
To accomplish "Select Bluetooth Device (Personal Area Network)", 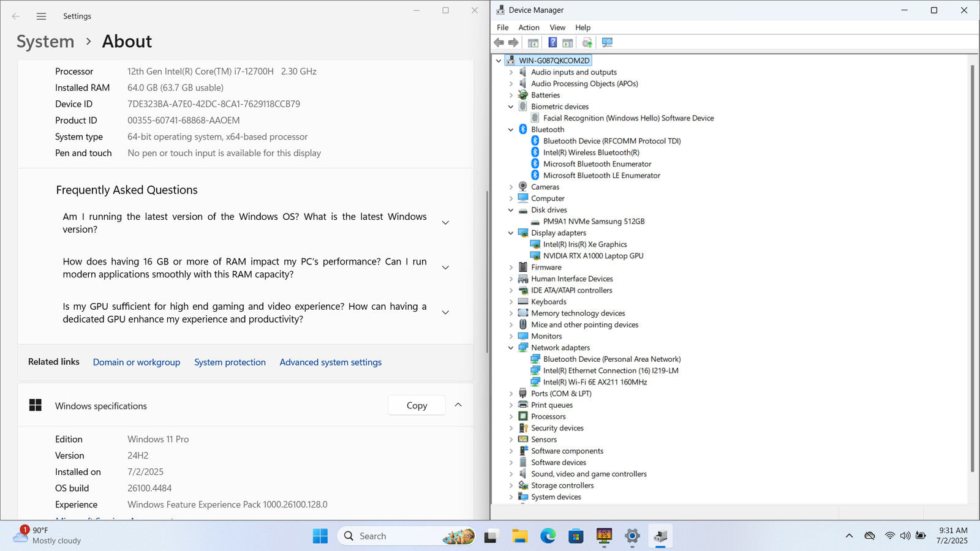I will [x=612, y=359].
